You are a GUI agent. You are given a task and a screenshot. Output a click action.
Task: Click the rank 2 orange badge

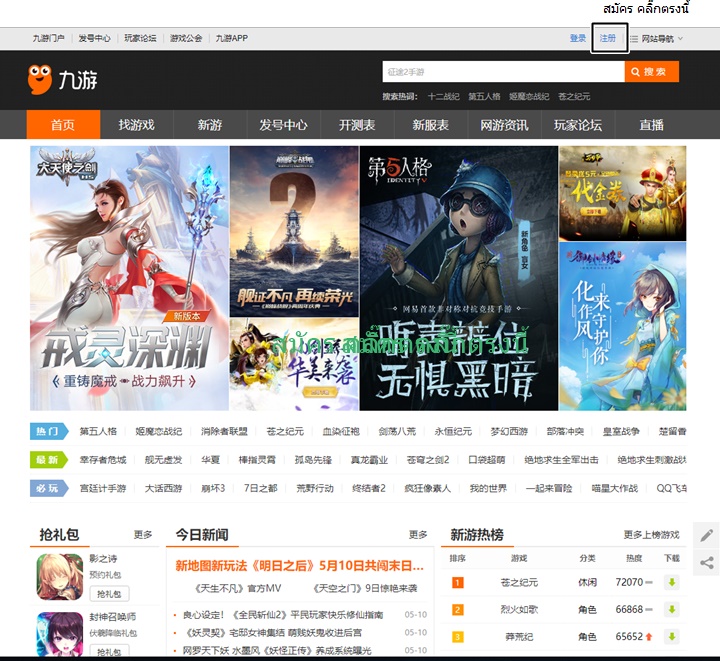tap(458, 610)
